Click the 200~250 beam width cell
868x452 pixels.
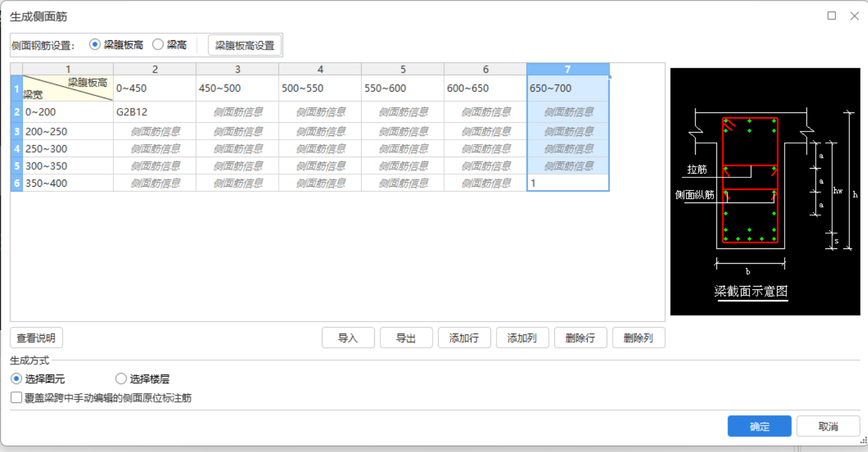click(68, 132)
